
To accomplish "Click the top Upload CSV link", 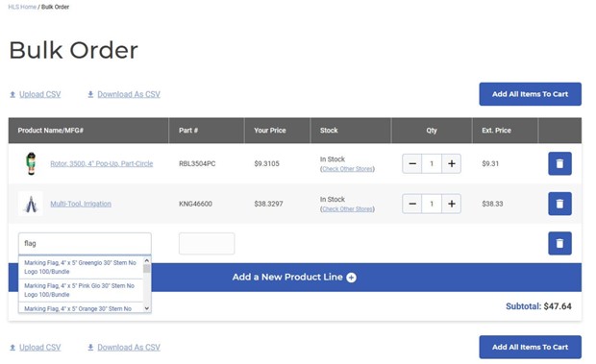I will tap(40, 94).
